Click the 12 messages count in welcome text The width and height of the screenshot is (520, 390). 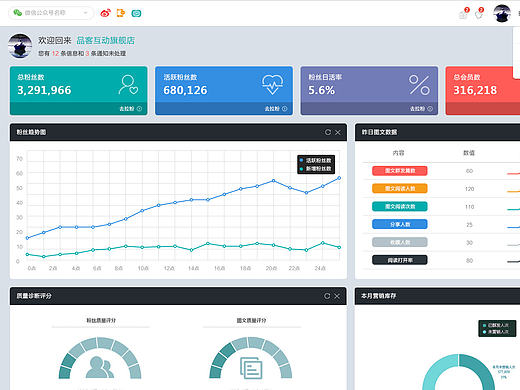tap(55, 53)
